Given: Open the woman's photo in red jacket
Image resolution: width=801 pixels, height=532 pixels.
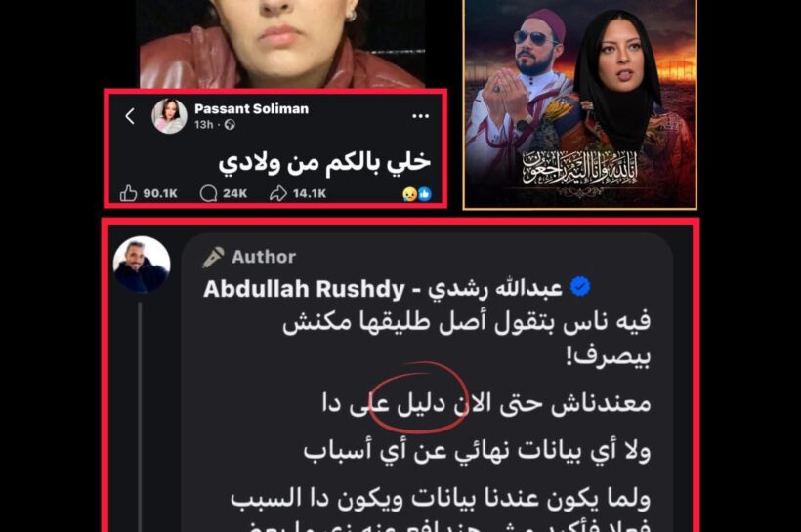Looking at the screenshot, I should coord(282,44).
